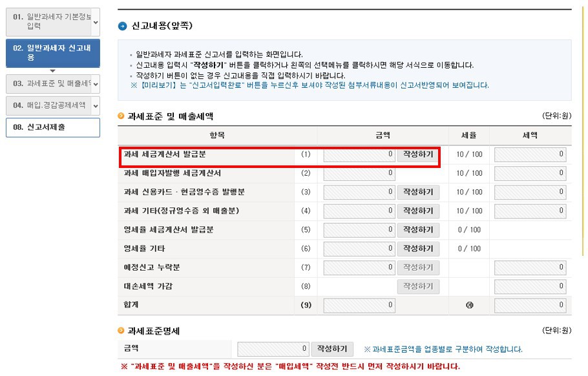Click 작성하기 for 영세율 세금계산서 발급분
Screen dimensions: 588x376
point(418,229)
